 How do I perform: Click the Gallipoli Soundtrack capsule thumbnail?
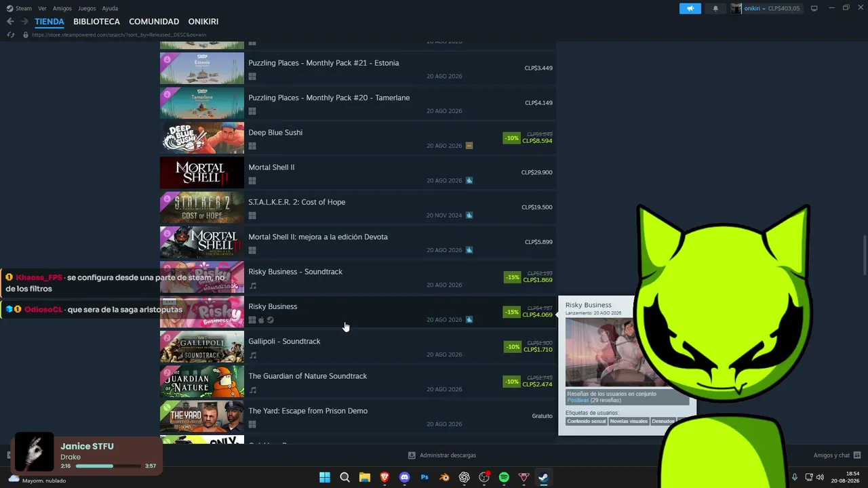pos(202,347)
